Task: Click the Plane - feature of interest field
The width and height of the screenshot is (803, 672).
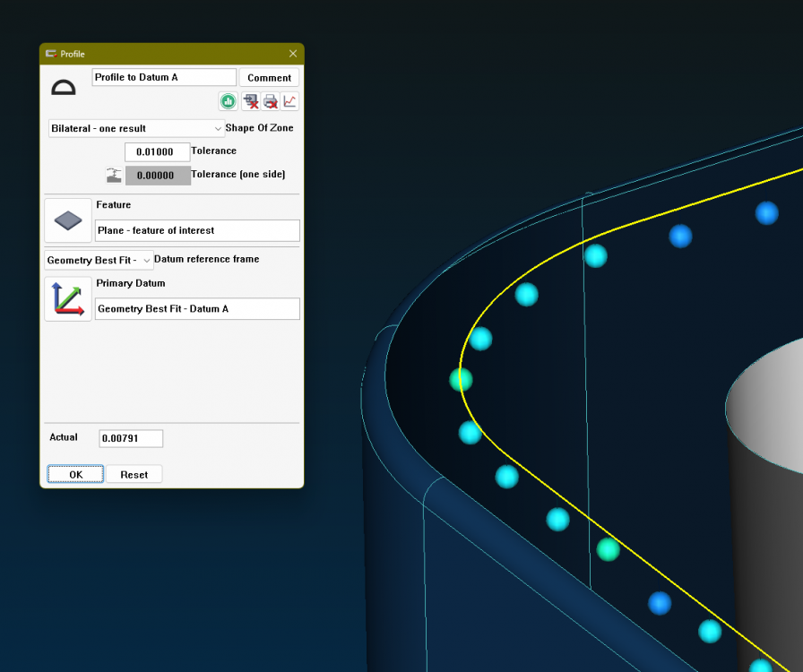Action: (197, 230)
